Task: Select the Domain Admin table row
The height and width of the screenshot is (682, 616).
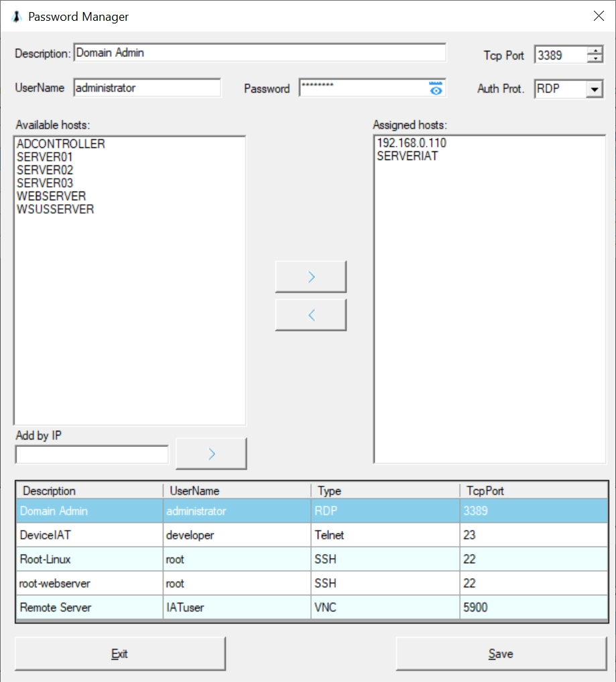Action: click(312, 510)
